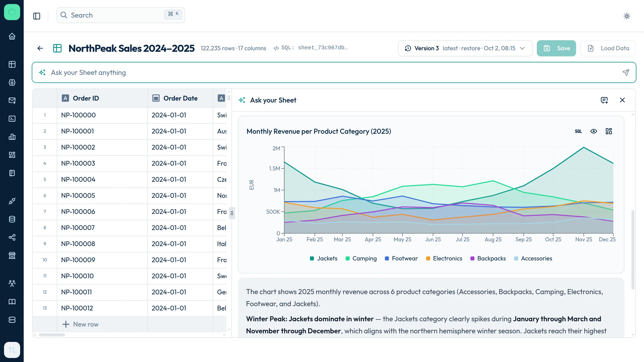Image resolution: width=644 pixels, height=362 pixels.
Task: Click the green sheet table icon
Action: click(57, 48)
